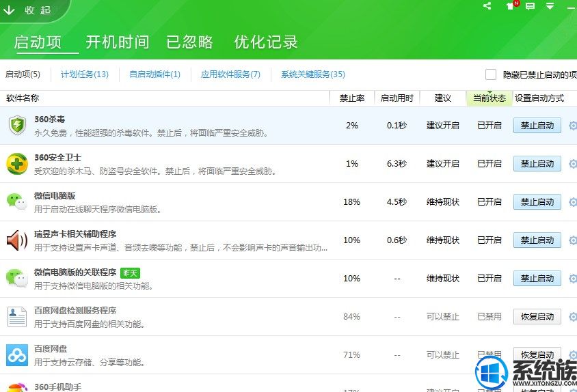Sort by 当前状态 column header
The image size is (577, 392).
[489, 98]
